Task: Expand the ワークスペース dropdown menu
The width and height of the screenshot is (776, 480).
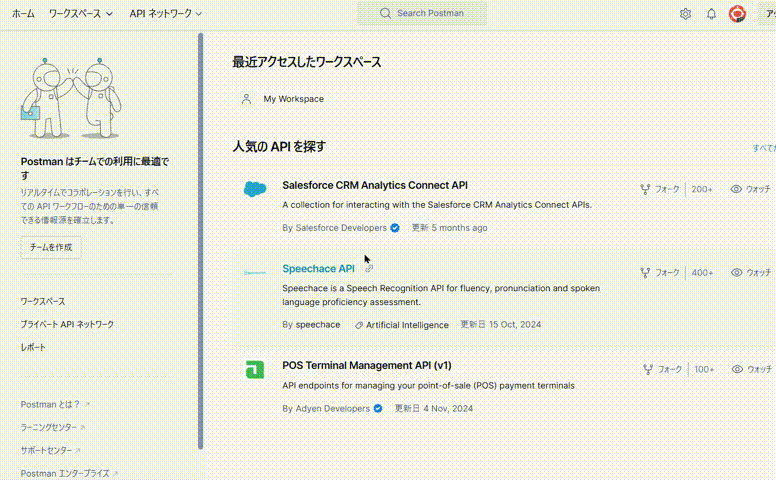Action: [x=81, y=14]
